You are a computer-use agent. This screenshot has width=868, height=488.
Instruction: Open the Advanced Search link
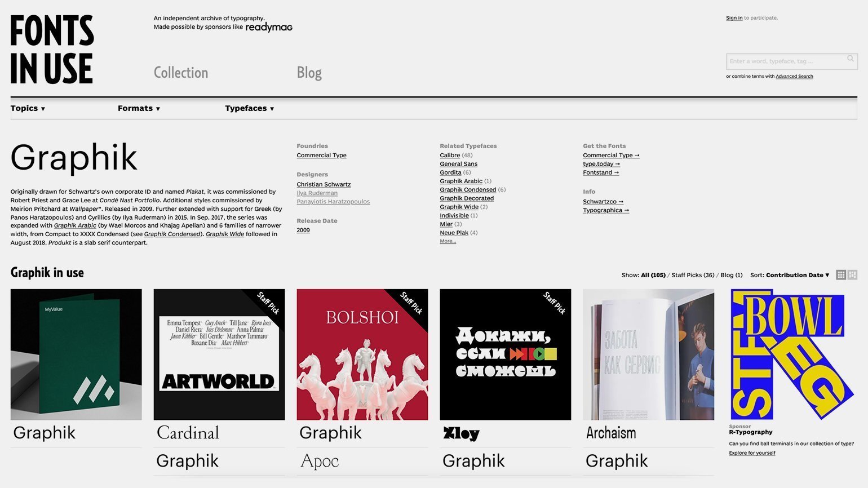point(794,76)
